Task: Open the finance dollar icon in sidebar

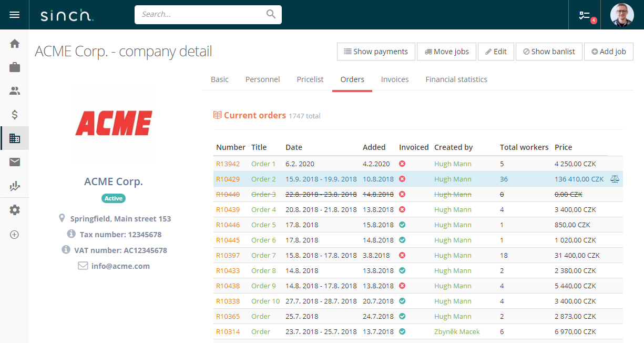Action: click(15, 114)
